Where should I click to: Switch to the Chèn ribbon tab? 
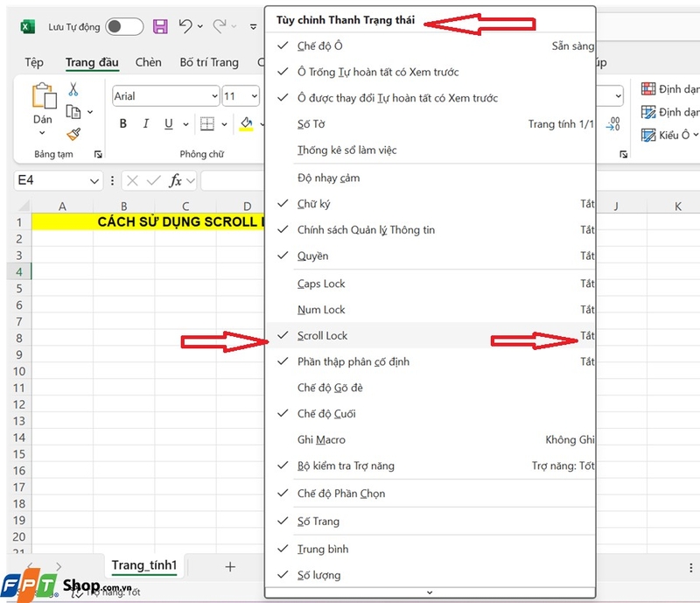[x=148, y=62]
